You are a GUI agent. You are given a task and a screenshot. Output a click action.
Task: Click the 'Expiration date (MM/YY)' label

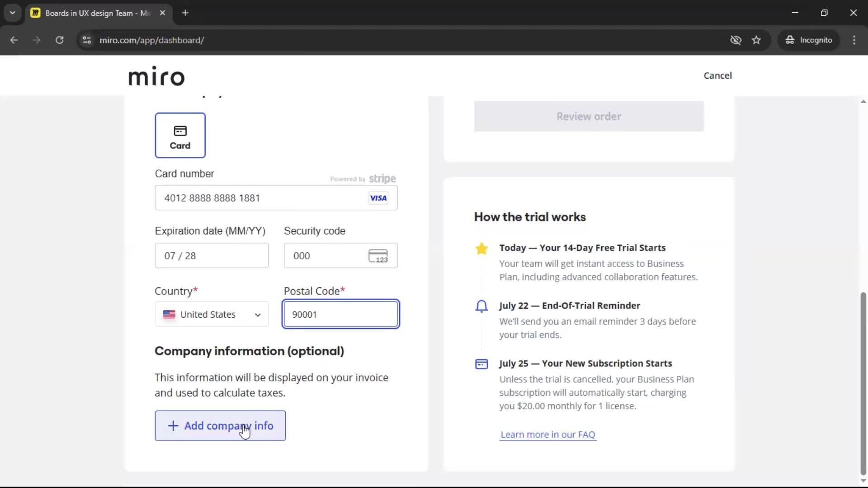click(x=210, y=231)
